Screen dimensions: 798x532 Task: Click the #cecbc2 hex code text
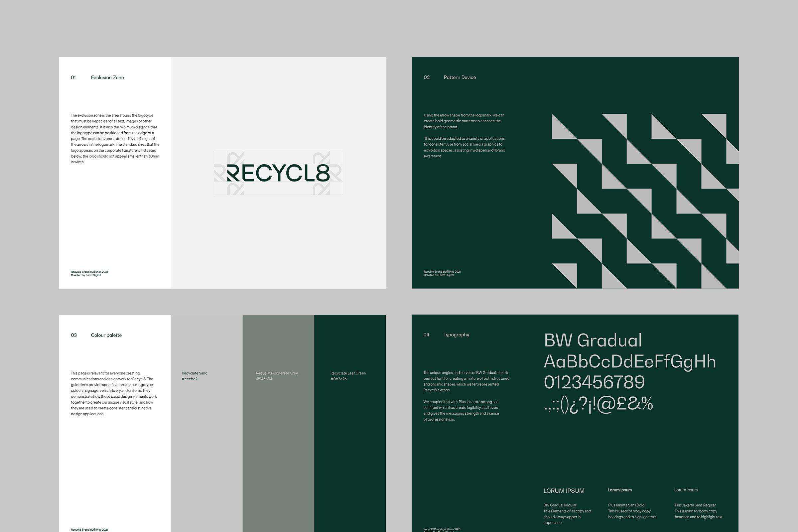[x=189, y=379]
